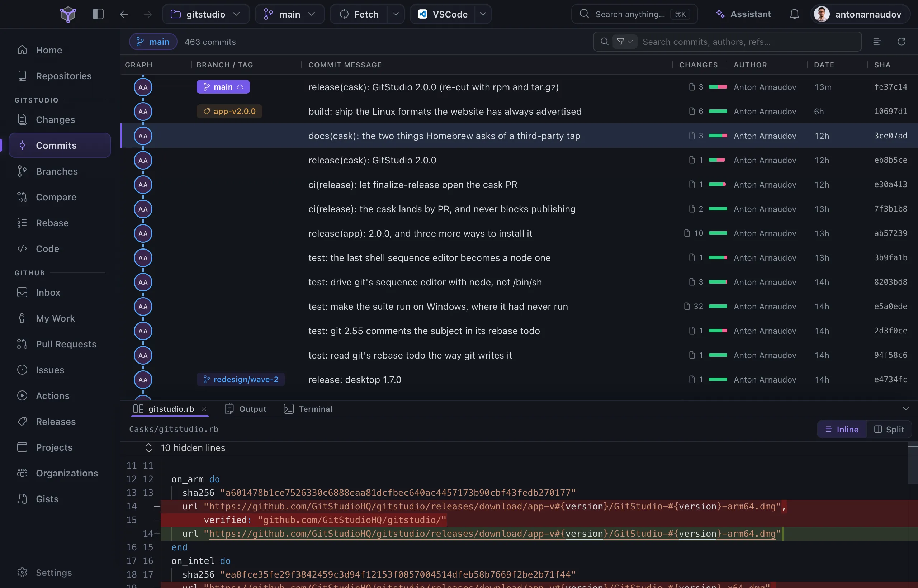The height and width of the screenshot is (588, 918).
Task: Toggle the sidebar panel icon
Action: pyautogui.click(x=98, y=14)
